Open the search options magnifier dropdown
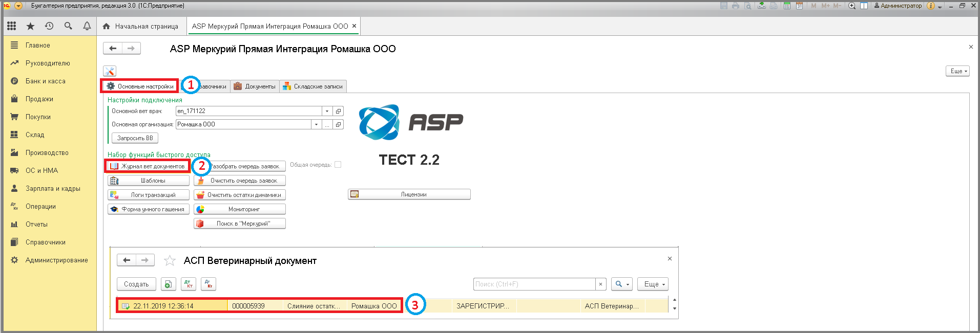 tap(622, 284)
